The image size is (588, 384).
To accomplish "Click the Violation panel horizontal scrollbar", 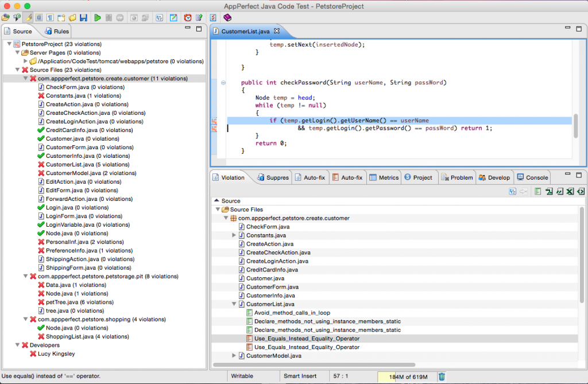I will [x=314, y=364].
